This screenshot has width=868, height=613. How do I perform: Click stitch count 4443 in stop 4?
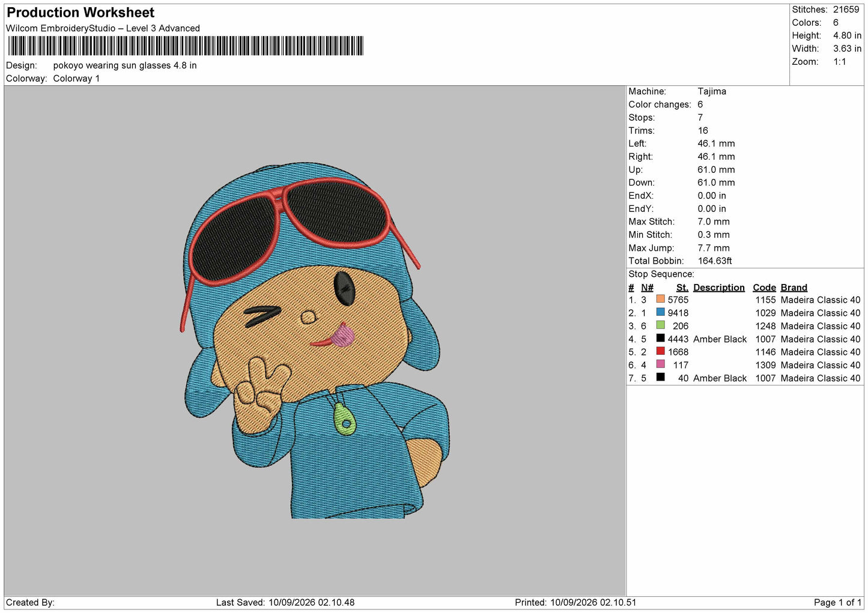pyautogui.click(x=678, y=340)
